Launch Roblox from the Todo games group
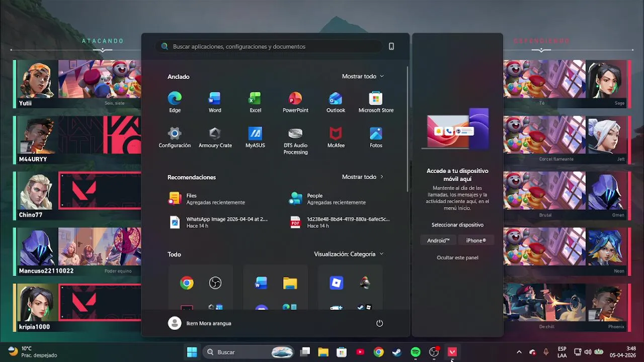 (x=336, y=283)
